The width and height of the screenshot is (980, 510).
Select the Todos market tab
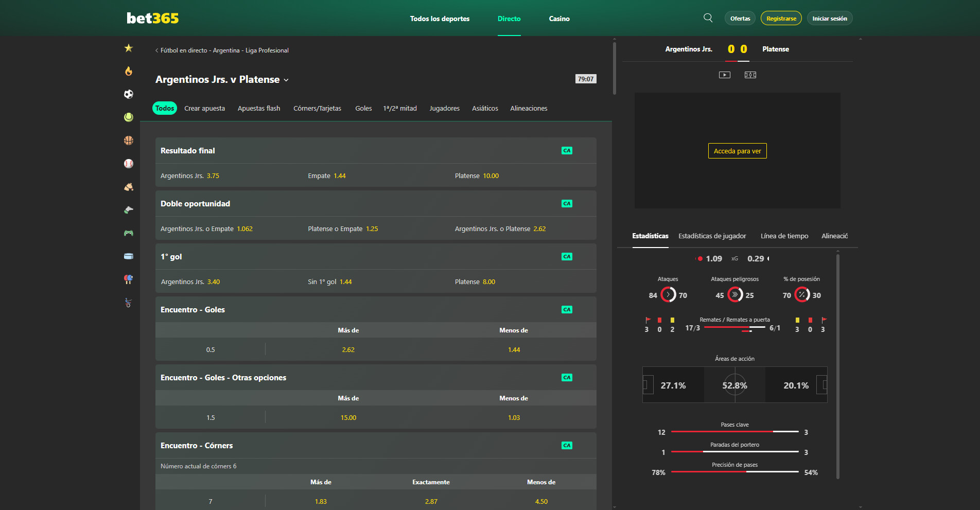(x=165, y=109)
